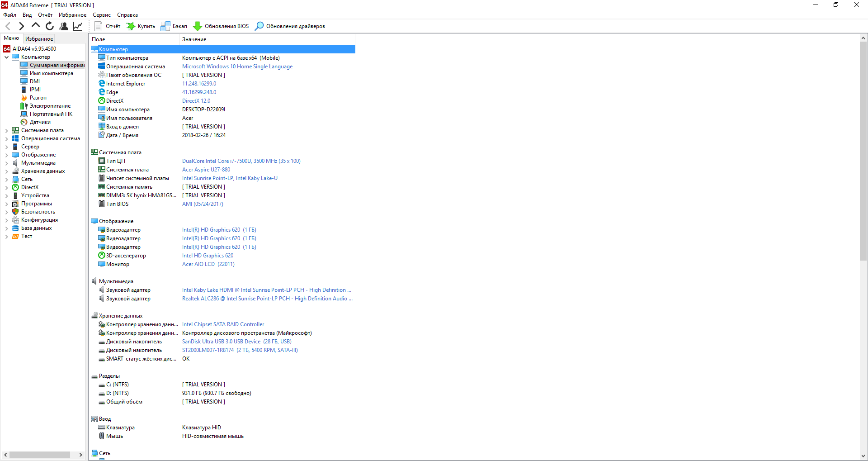The height and width of the screenshot is (461, 868).
Task: Open the Отчёт report toolbar button
Action: [x=108, y=26]
